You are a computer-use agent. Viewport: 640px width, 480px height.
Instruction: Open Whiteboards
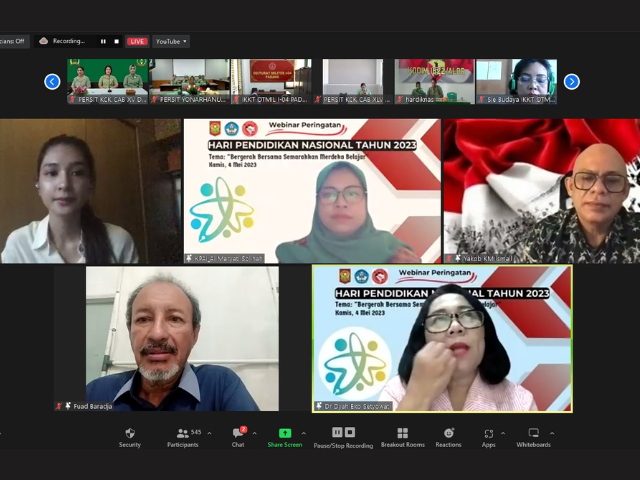533,437
